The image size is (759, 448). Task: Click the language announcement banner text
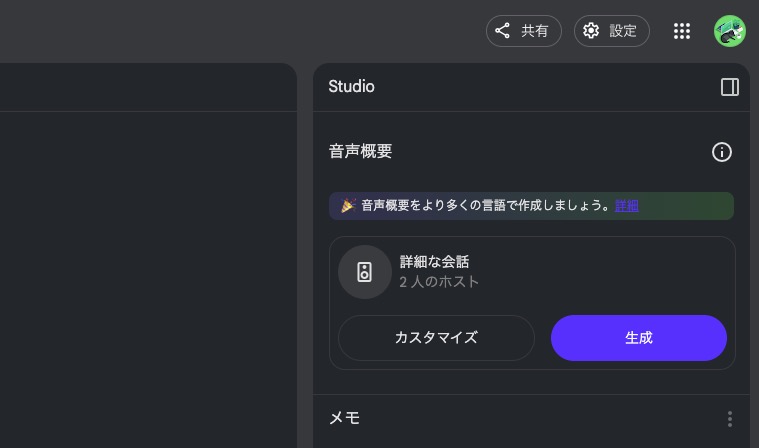tap(486, 206)
